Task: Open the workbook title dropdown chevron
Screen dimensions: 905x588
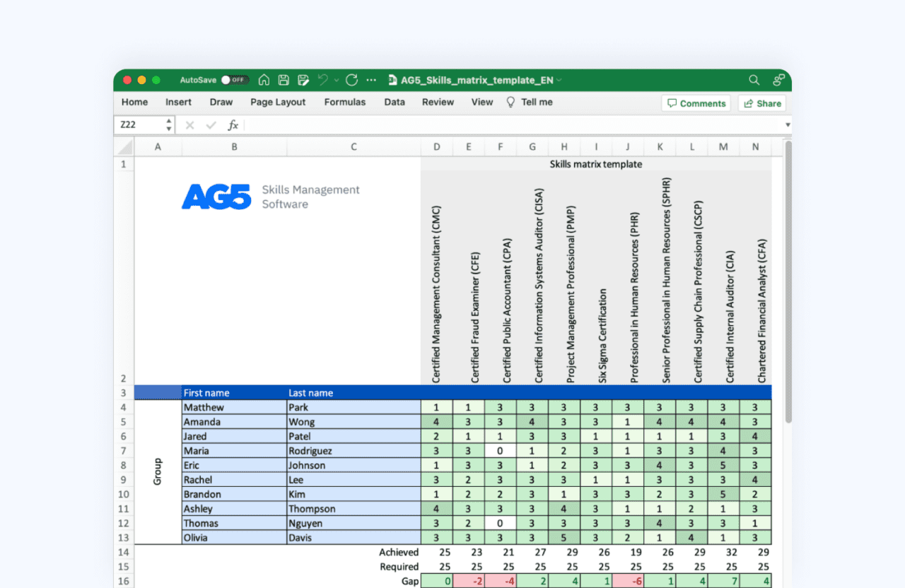Action: tap(559, 80)
